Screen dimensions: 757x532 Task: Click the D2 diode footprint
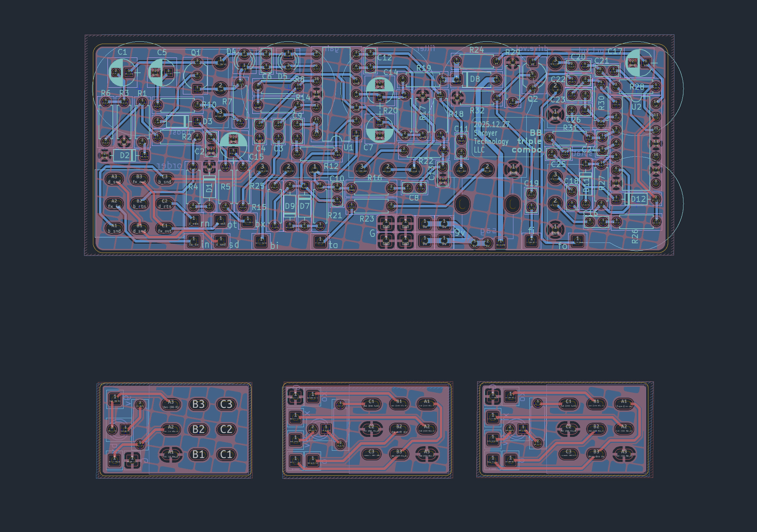(124, 155)
